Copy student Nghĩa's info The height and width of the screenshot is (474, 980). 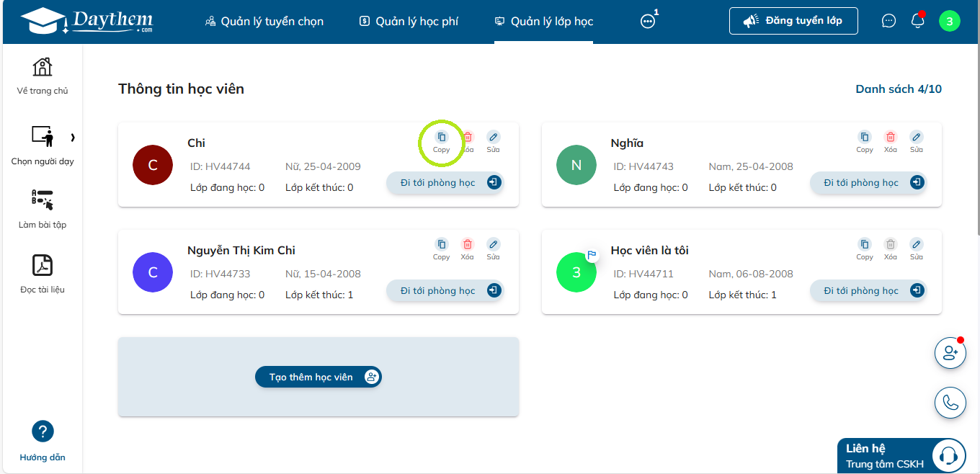coord(865,141)
